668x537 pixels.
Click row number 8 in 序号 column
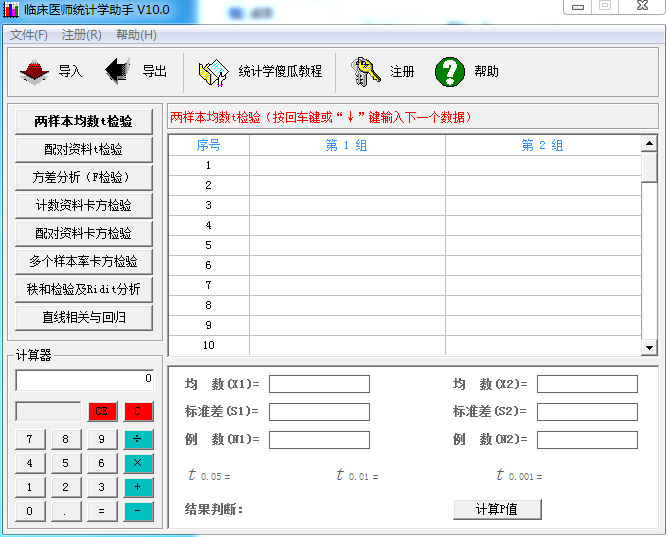209,305
